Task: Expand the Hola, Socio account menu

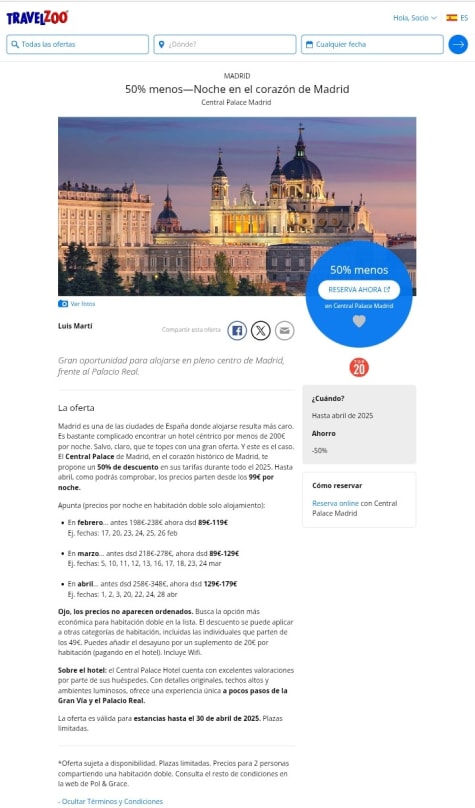Action: (x=415, y=18)
